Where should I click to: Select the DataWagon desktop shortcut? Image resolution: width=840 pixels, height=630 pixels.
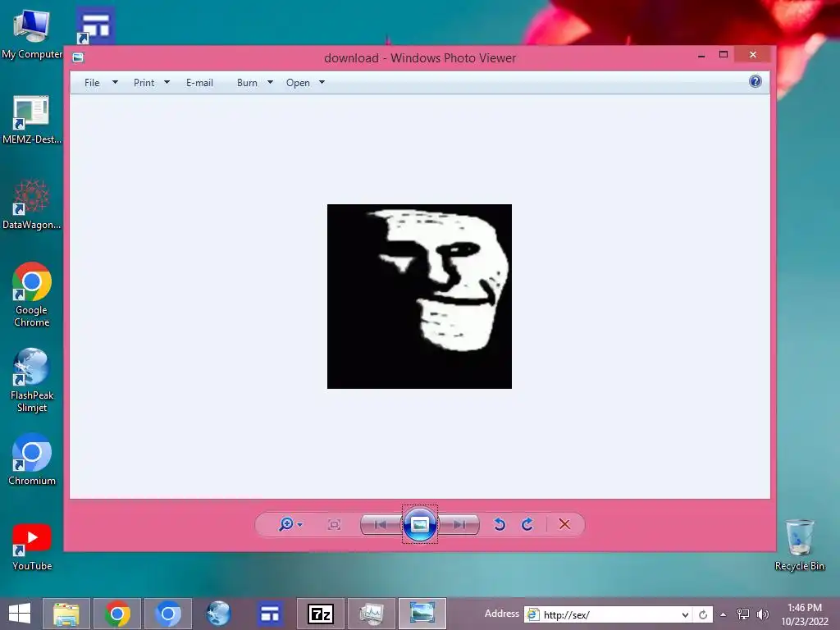tap(32, 204)
